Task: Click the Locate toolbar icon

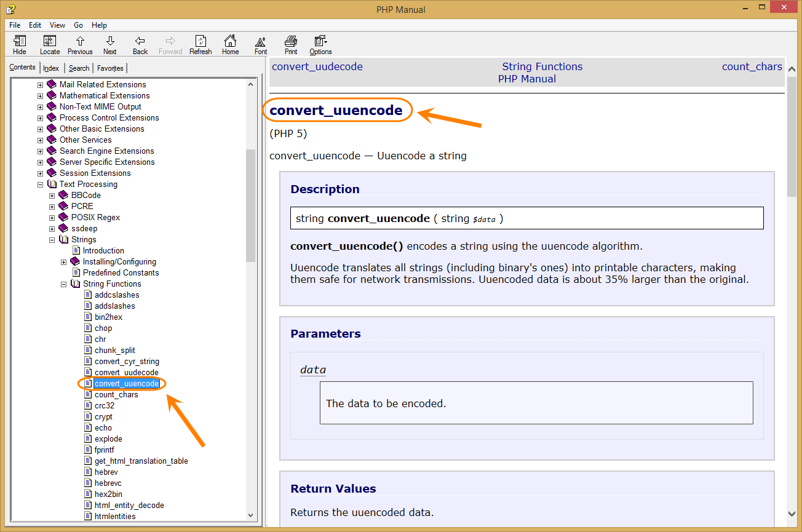Action: pos(50,45)
